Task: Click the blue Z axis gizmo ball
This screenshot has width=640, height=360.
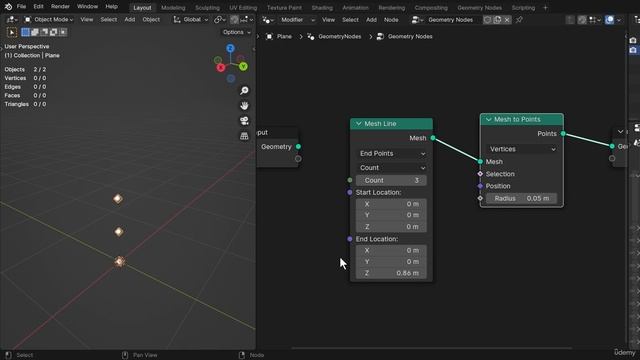Action: [x=230, y=49]
